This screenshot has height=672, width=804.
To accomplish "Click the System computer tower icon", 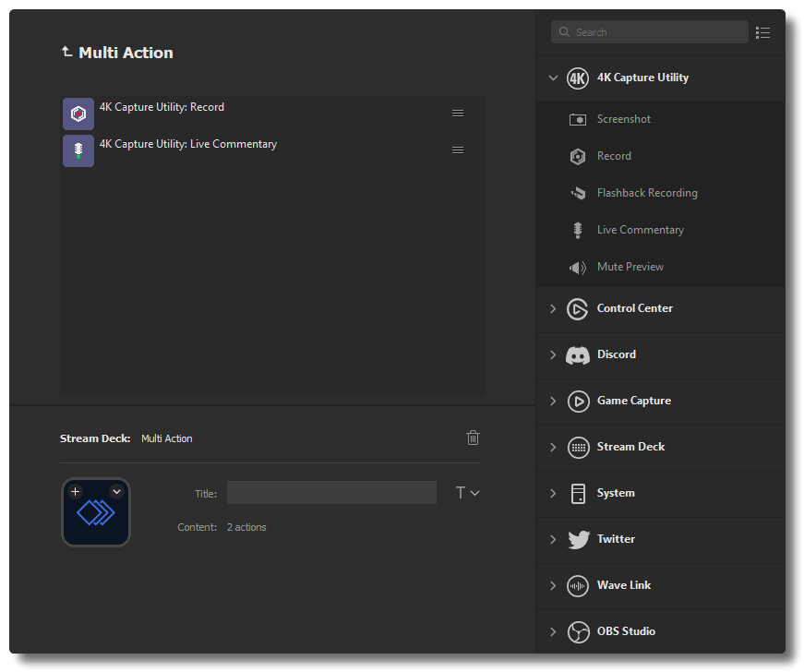I will click(578, 494).
